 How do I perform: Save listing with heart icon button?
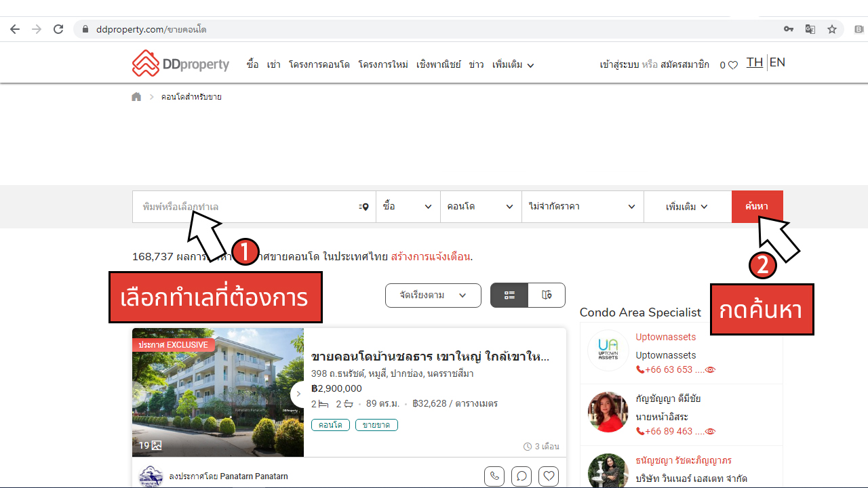(x=549, y=476)
